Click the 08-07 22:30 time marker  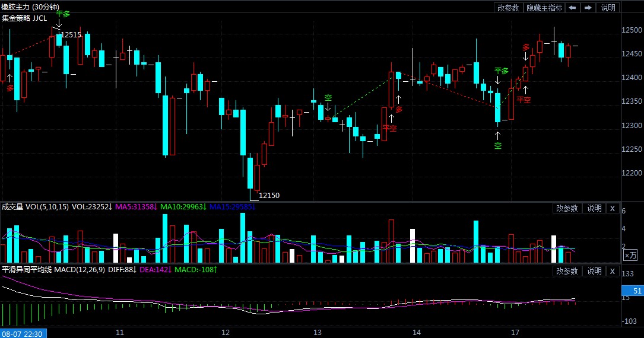click(x=23, y=333)
